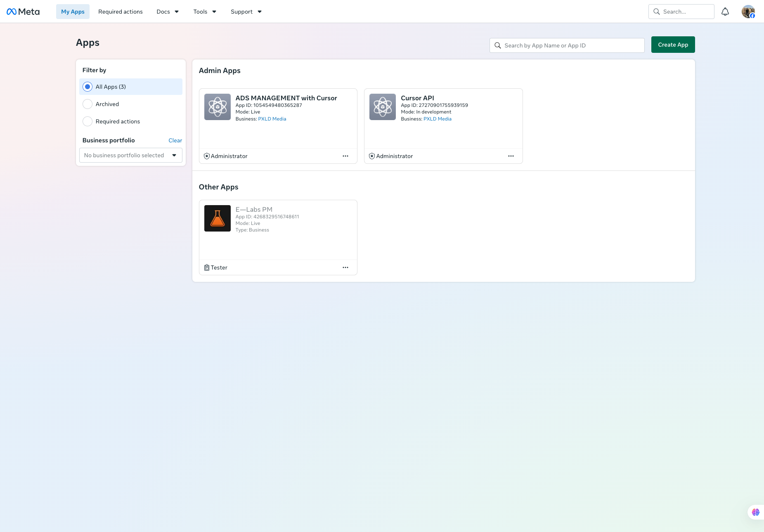Focus the Search by App Name or App ID field
This screenshot has width=764, height=532.
click(567, 45)
